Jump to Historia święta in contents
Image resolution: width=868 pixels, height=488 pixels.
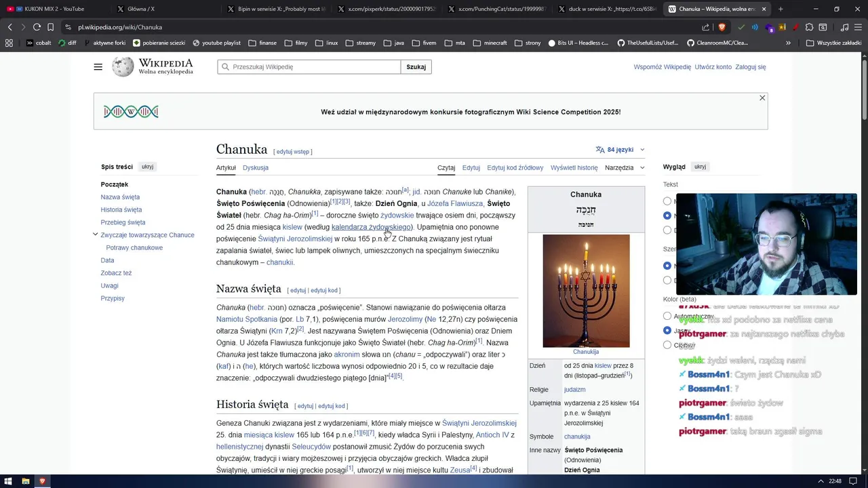click(121, 209)
